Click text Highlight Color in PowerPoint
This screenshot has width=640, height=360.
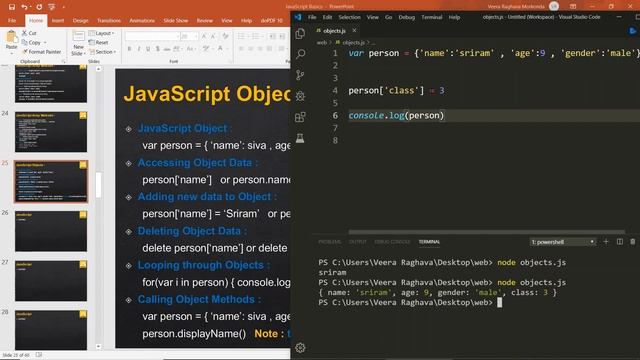click(207, 49)
